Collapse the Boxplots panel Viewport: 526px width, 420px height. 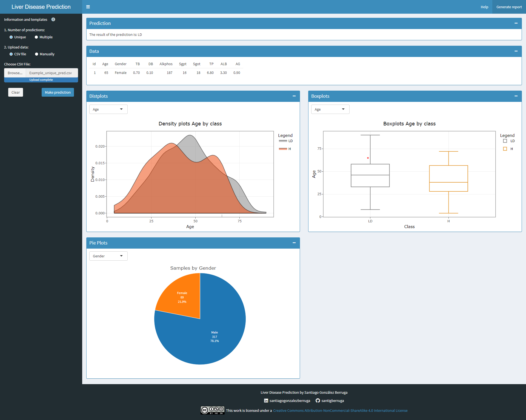[x=516, y=96]
